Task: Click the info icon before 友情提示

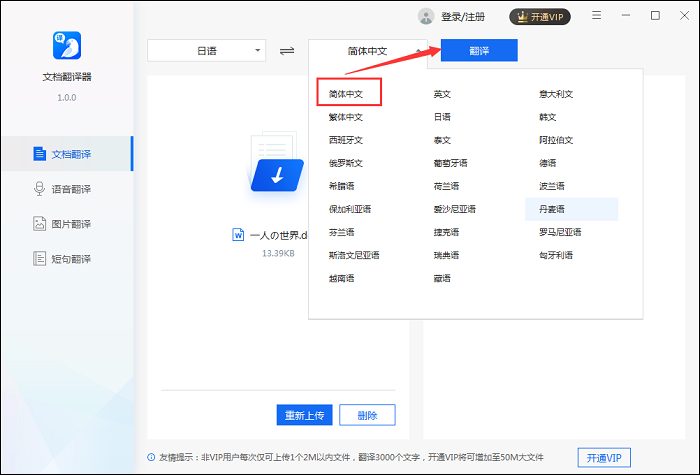Action: click(x=151, y=457)
